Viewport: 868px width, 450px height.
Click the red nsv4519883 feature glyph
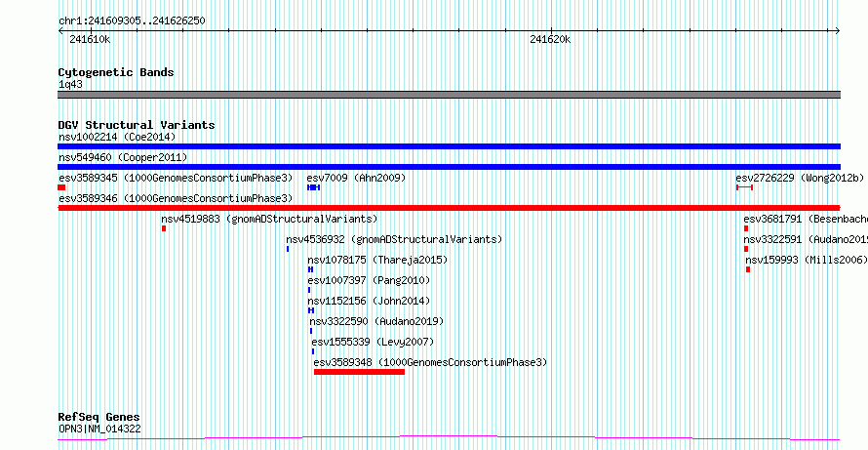[164, 228]
